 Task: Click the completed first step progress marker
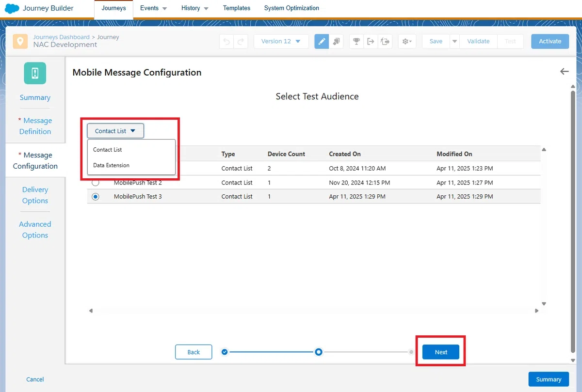point(224,352)
